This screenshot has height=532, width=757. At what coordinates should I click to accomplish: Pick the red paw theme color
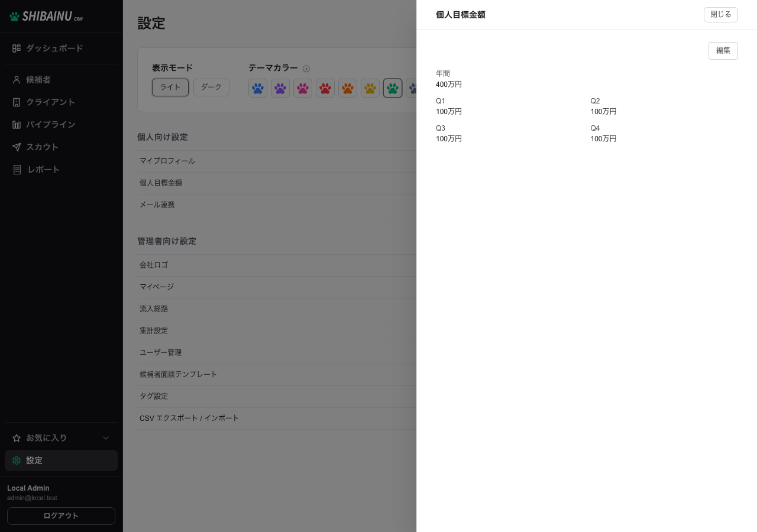(x=325, y=88)
